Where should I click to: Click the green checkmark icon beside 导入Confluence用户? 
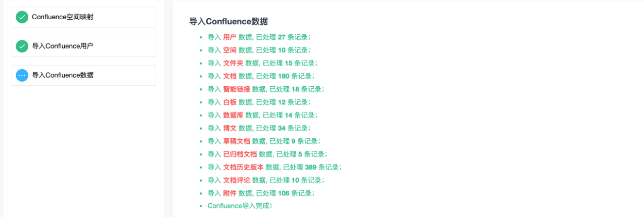[22, 46]
